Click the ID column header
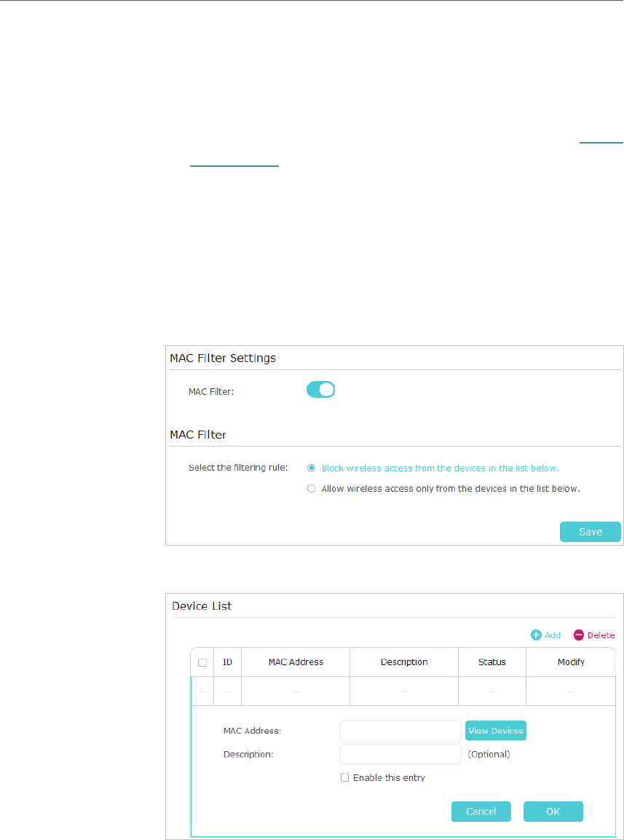Viewport: 624px width, 840px height. (228, 662)
